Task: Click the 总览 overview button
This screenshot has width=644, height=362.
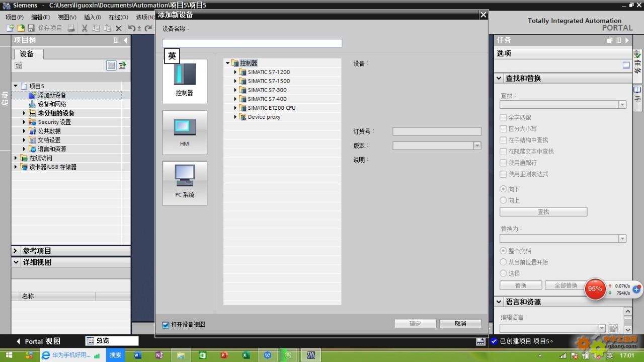Action: (111, 341)
